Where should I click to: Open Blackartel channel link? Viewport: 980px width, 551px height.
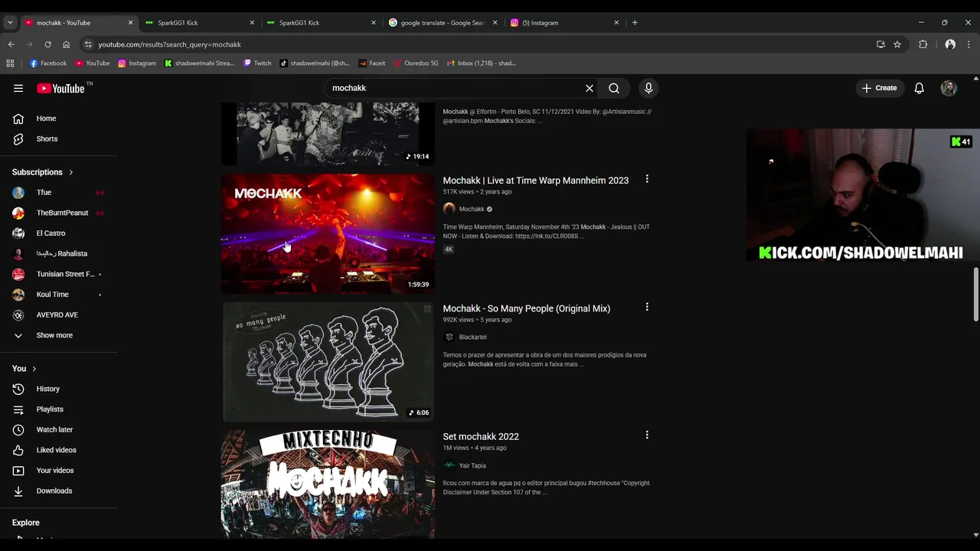tap(472, 337)
